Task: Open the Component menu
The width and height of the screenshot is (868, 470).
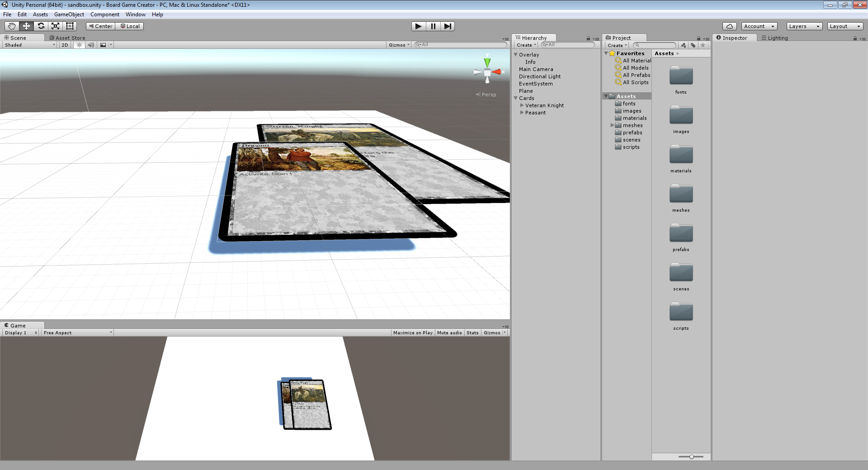Action: 105,14
